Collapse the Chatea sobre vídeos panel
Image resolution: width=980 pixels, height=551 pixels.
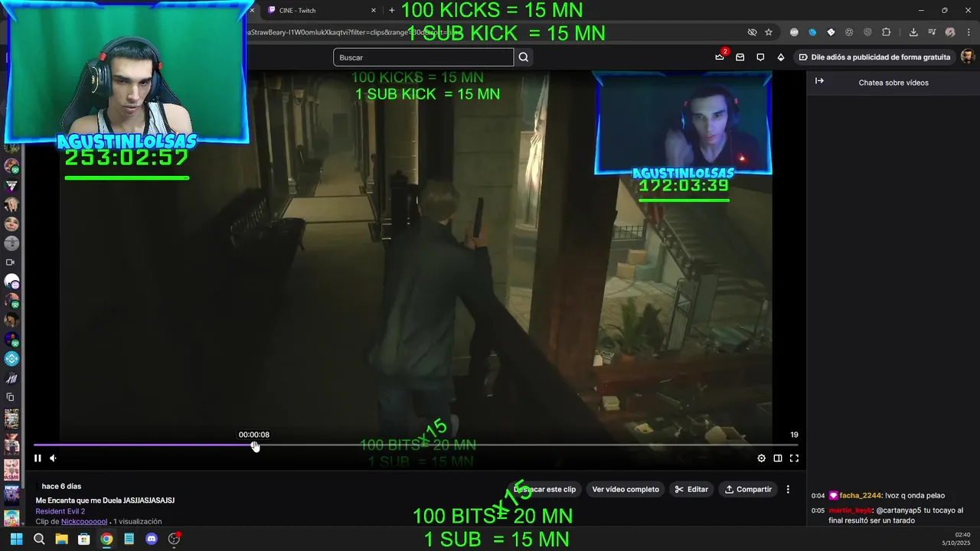(819, 81)
